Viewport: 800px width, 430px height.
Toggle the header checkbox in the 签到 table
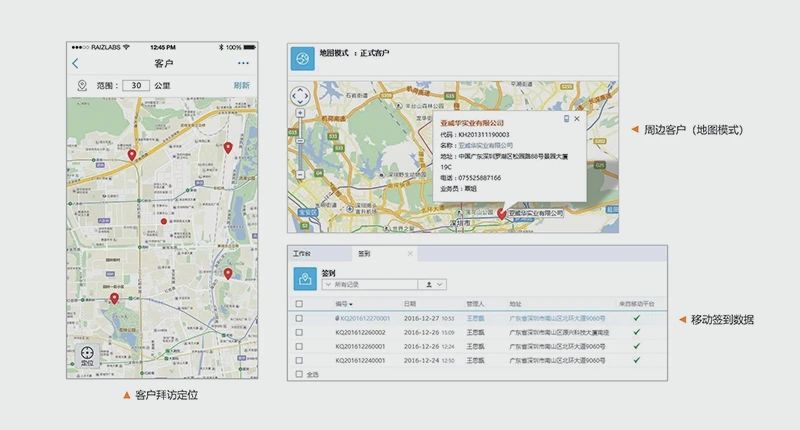pyautogui.click(x=299, y=303)
